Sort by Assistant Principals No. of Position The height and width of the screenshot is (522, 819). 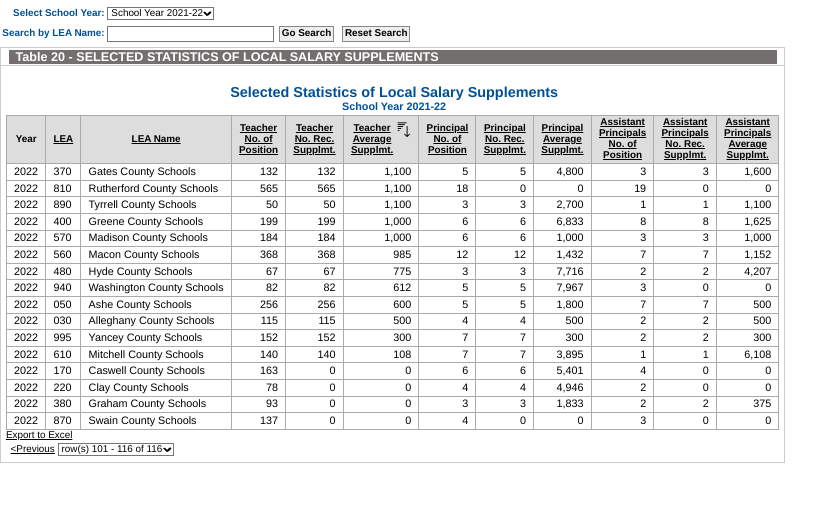point(622,139)
